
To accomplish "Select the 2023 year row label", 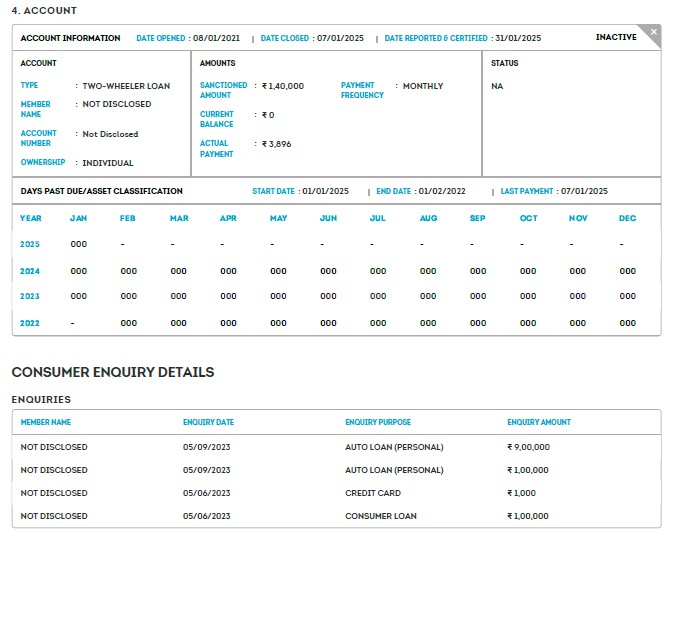I will point(31,297).
